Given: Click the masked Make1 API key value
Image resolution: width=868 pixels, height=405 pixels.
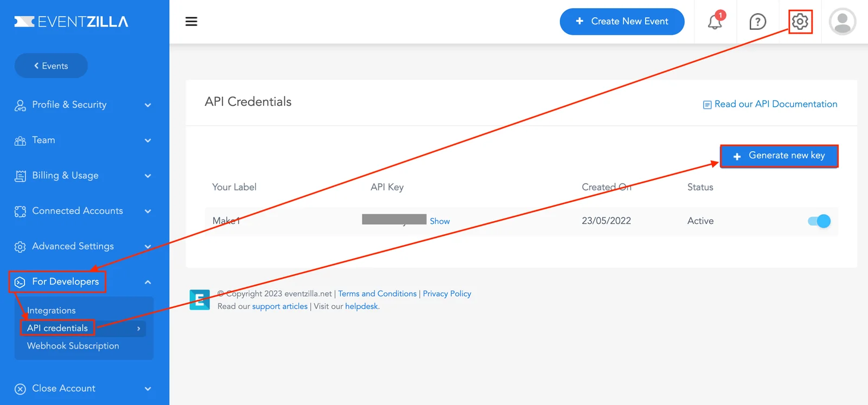Looking at the screenshot, I should coord(394,219).
